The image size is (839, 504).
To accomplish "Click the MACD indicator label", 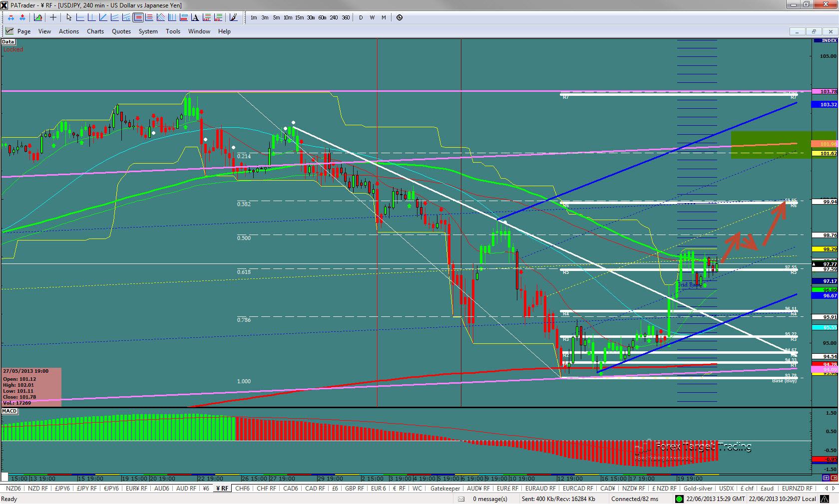I will 9,411.
